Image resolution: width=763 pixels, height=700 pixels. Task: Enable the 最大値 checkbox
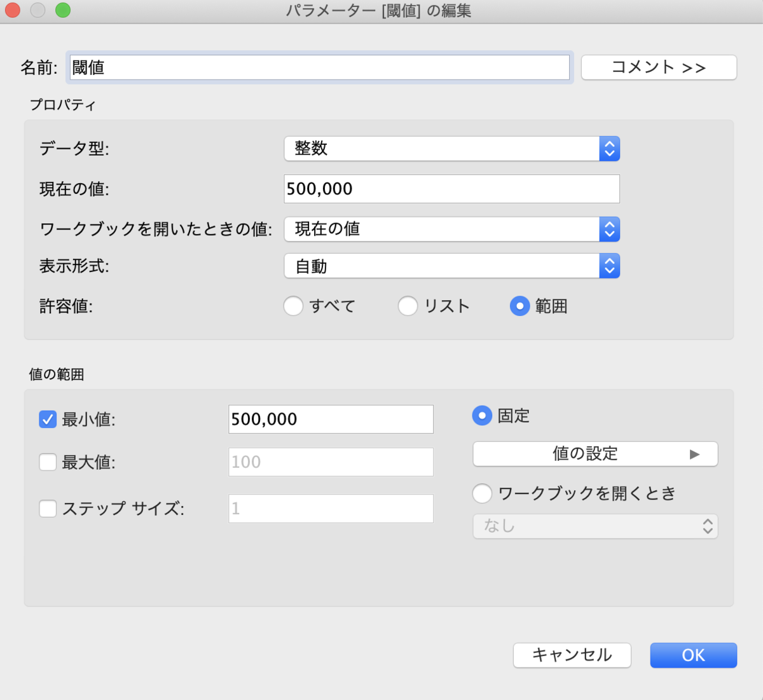[48, 462]
